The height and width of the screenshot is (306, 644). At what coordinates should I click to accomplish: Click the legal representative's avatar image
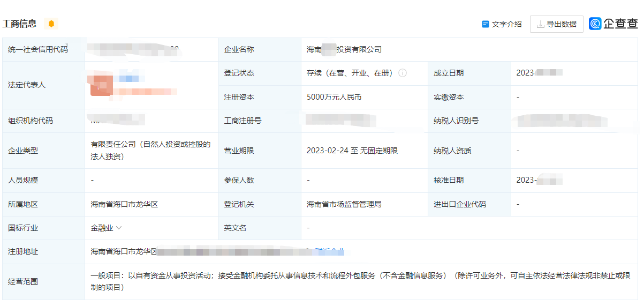pos(101,85)
